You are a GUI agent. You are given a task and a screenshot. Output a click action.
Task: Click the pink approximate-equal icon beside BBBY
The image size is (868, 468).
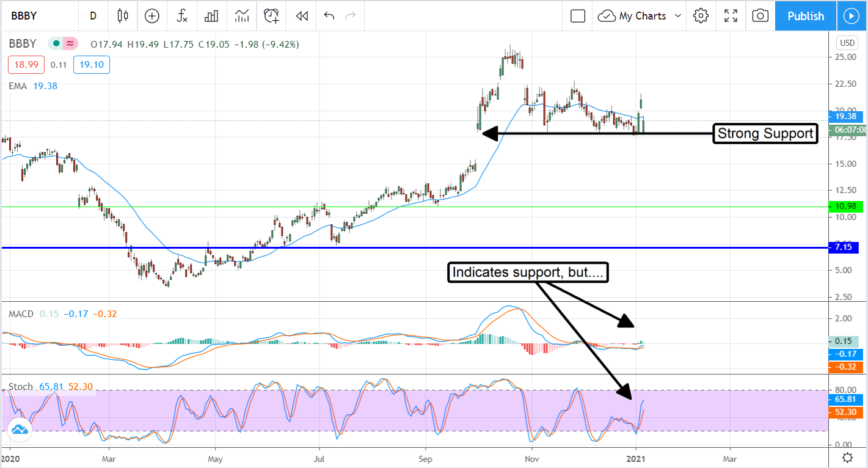[70, 43]
